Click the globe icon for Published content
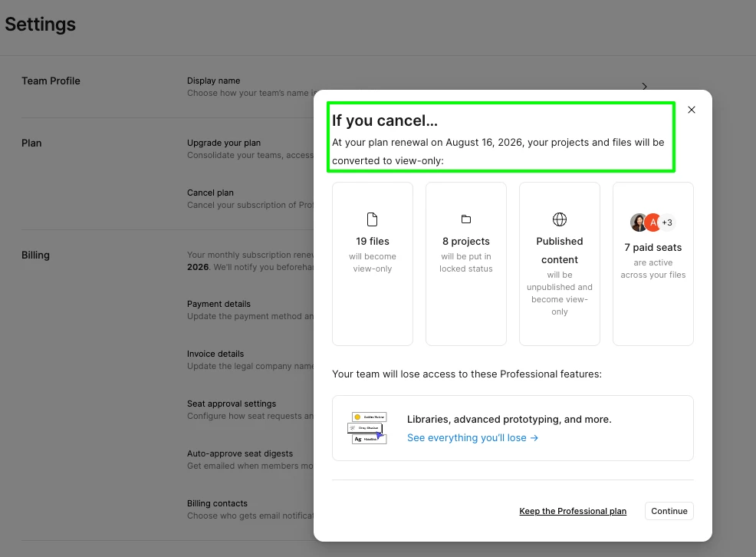 click(x=559, y=219)
